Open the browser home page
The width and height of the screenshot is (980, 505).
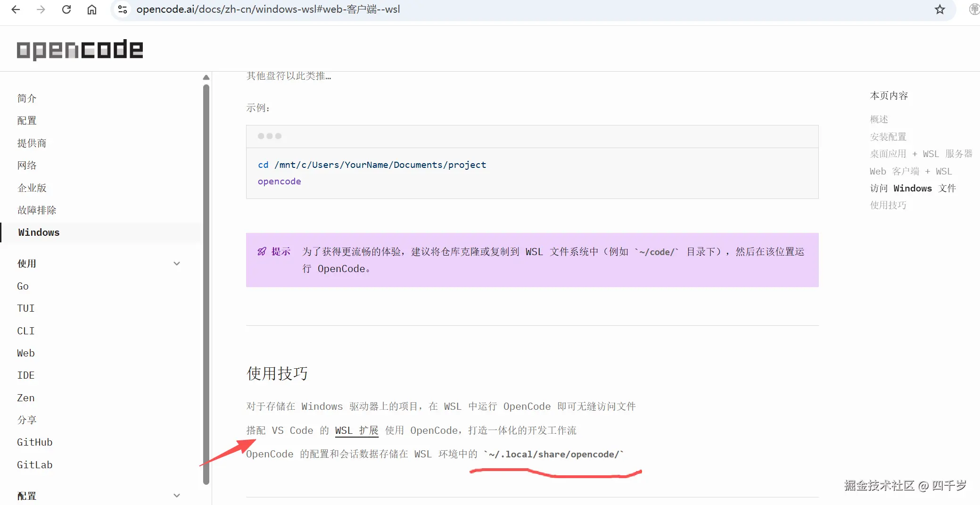[92, 9]
